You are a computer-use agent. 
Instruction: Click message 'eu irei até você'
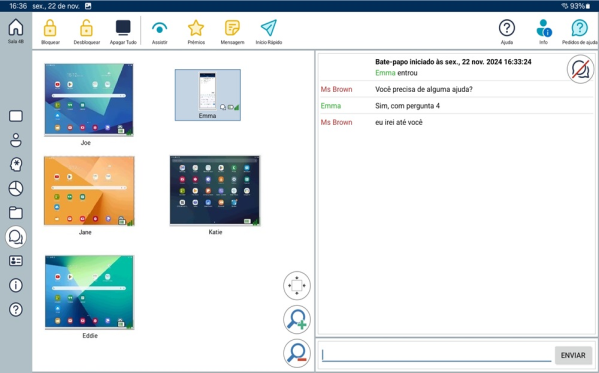tap(399, 122)
